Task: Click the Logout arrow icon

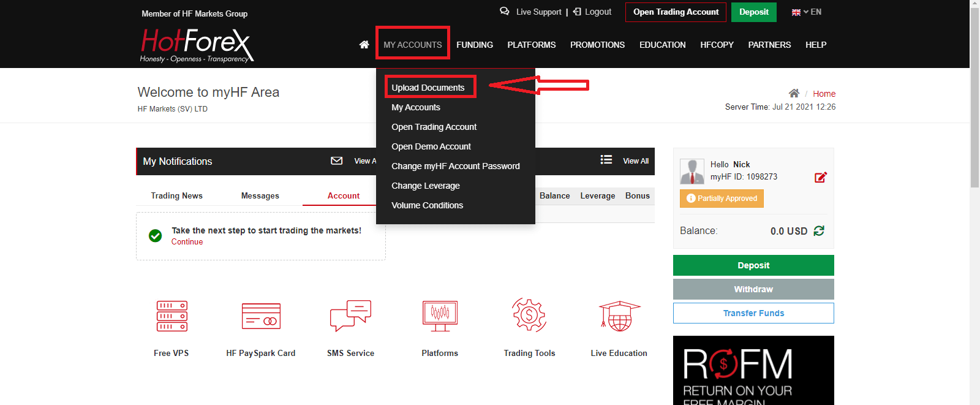Action: click(577, 12)
